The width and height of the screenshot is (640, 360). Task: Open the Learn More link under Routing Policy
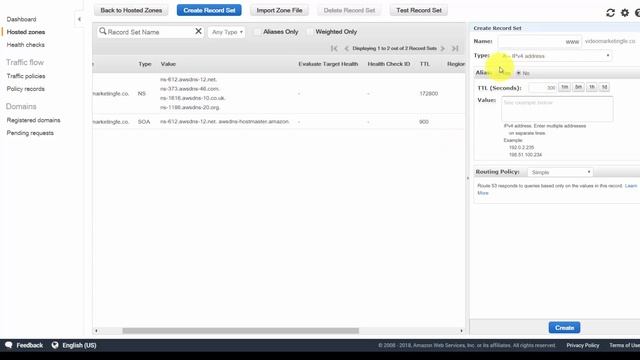(631, 186)
